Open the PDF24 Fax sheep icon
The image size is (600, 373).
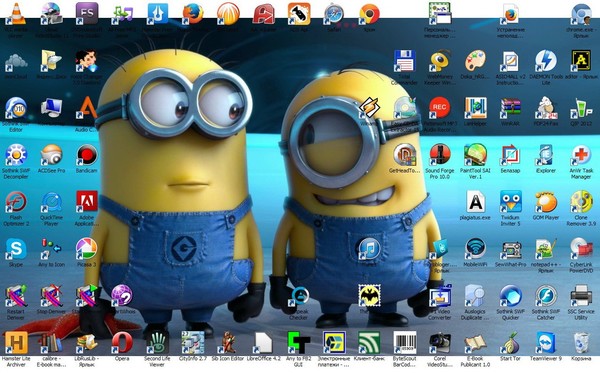click(x=546, y=108)
